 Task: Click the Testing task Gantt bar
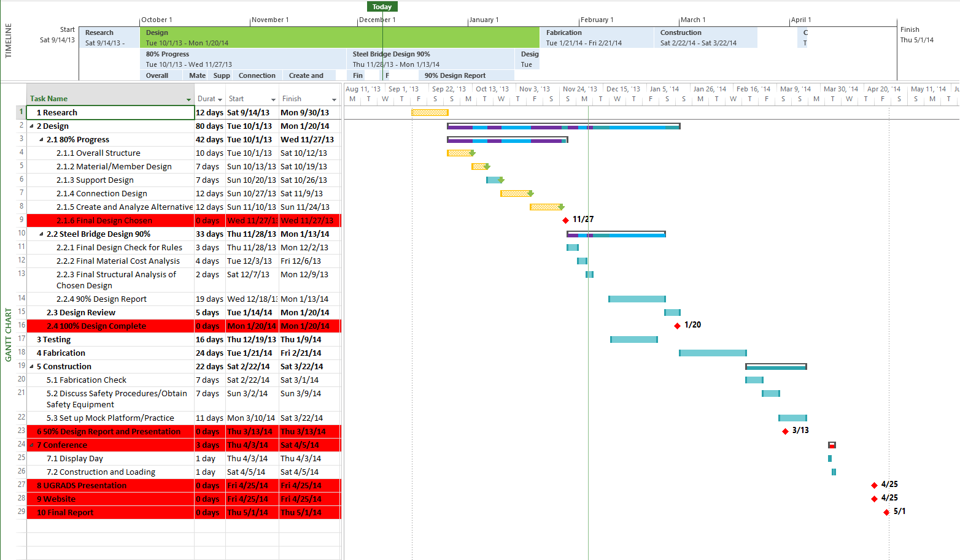[x=634, y=339]
